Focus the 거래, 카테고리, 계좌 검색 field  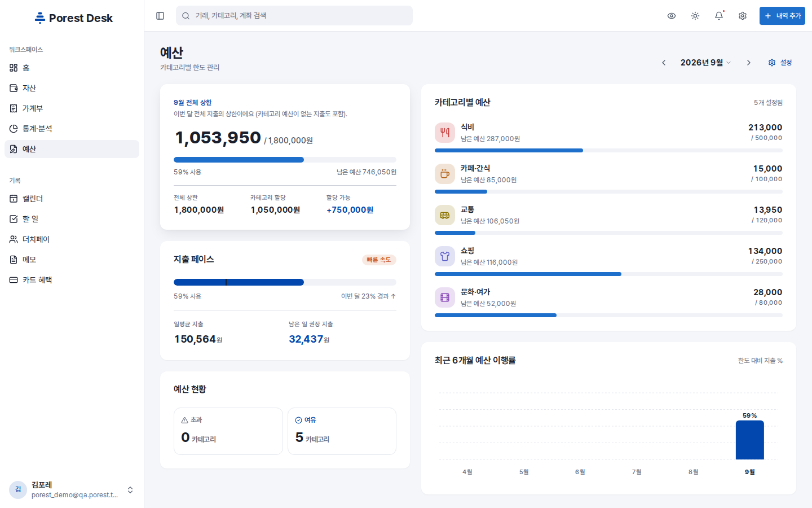(294, 16)
